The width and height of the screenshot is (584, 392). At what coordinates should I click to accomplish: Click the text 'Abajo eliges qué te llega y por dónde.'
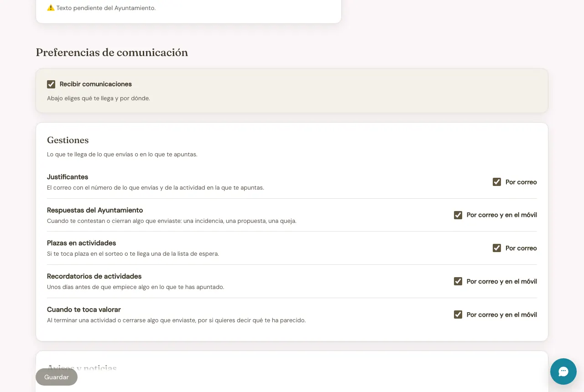tap(99, 98)
